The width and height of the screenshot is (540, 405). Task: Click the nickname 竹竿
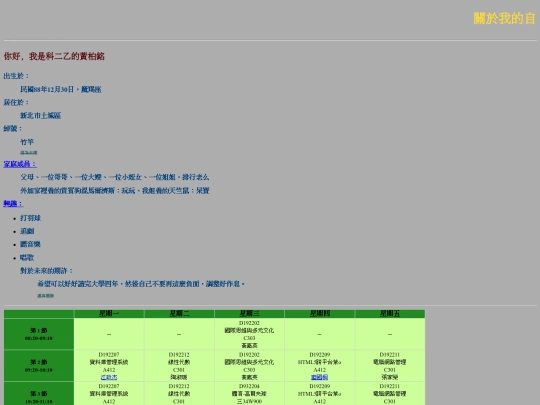(27, 142)
